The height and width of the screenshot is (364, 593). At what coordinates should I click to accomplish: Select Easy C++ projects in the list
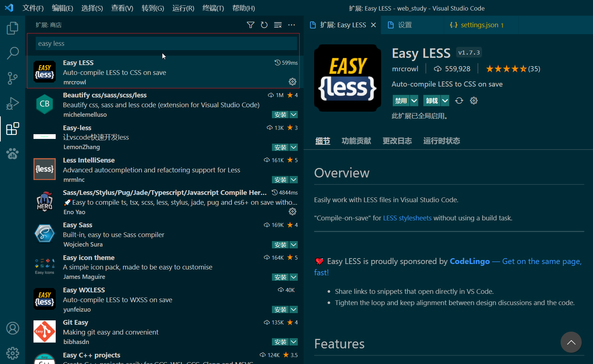[165, 357]
